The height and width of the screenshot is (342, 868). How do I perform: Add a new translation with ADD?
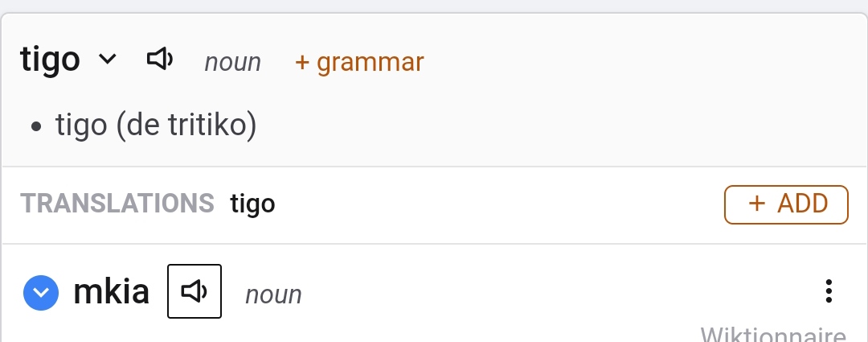click(786, 204)
